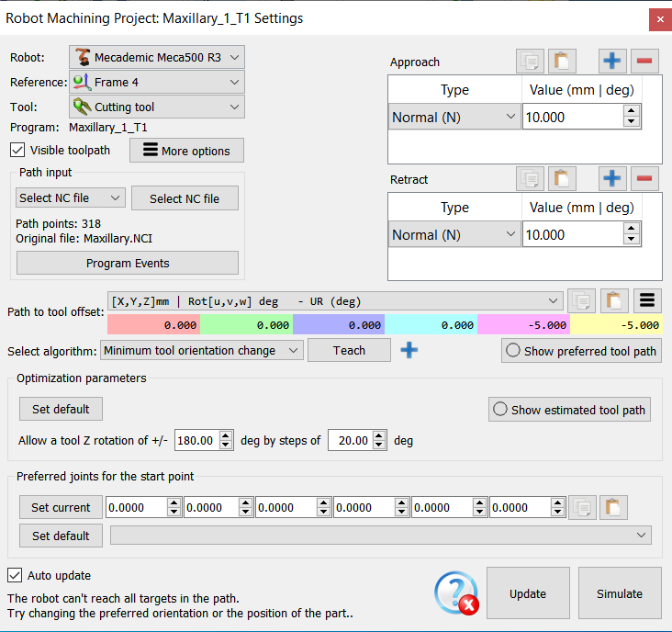This screenshot has width=672, height=632.
Task: Expand the Reference Frame 4 dropdown
Action: coord(157,82)
